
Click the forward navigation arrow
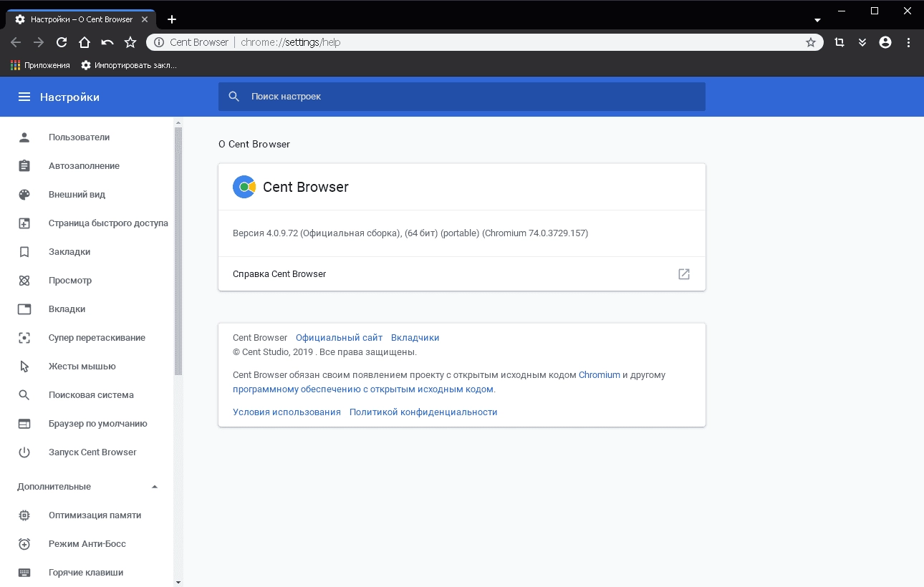click(x=39, y=42)
